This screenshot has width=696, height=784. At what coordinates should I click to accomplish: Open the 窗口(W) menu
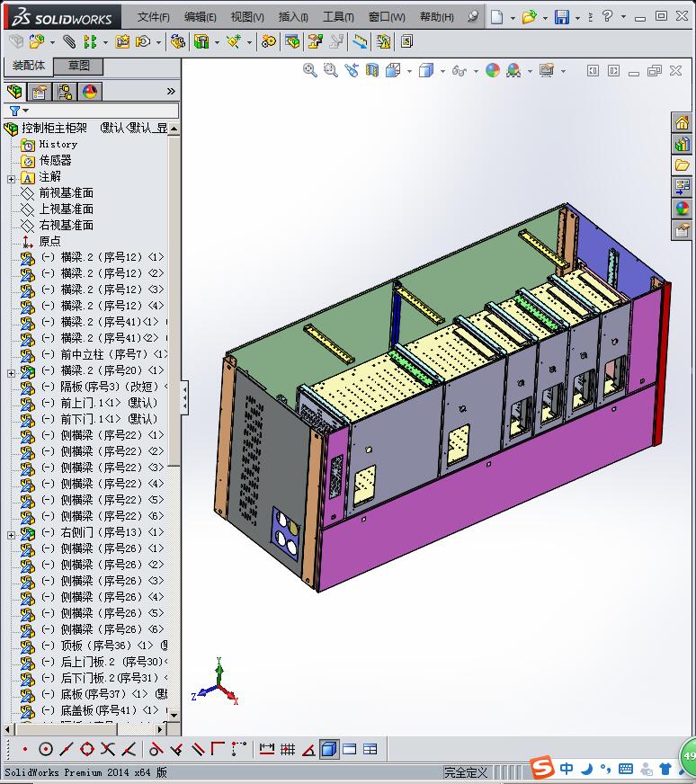387,17
